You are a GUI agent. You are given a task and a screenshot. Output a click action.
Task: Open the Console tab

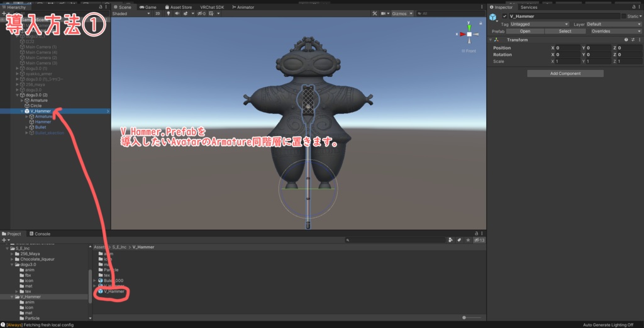tap(40, 234)
